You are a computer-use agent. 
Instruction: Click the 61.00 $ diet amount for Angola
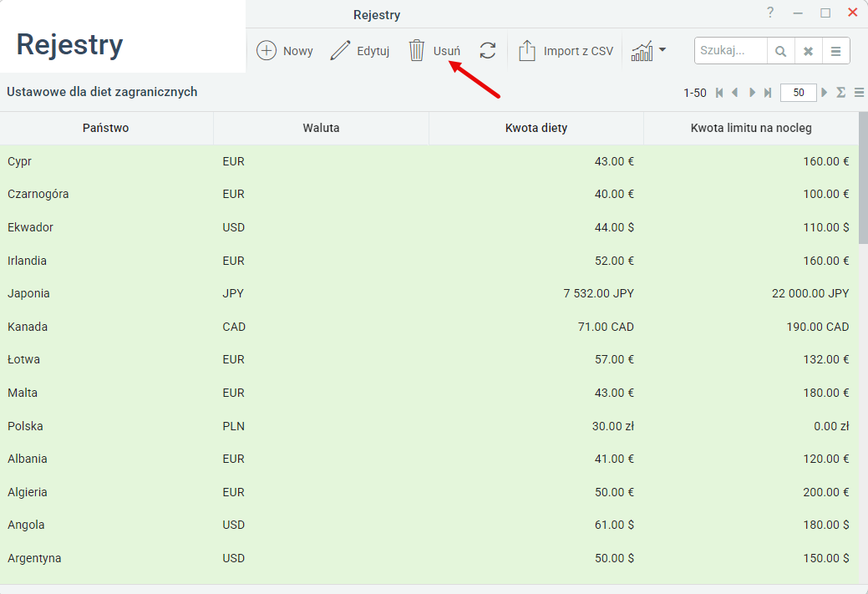click(615, 525)
